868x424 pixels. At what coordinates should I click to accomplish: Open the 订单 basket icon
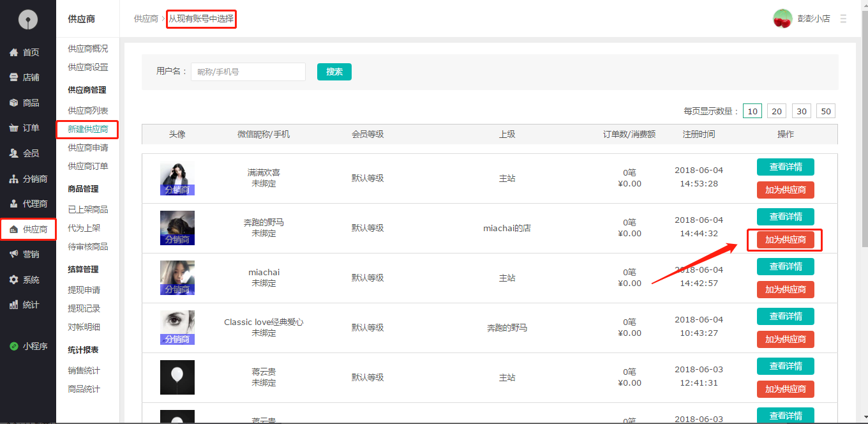click(13, 128)
